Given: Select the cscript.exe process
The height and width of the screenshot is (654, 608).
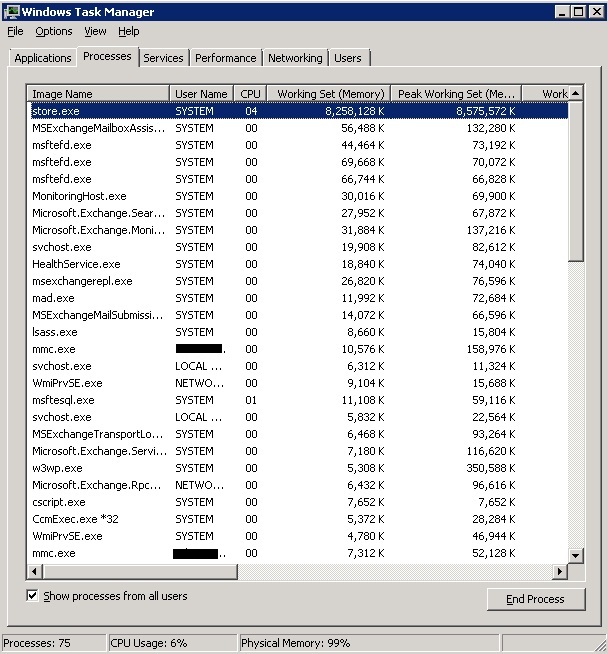Looking at the screenshot, I should point(299,502).
